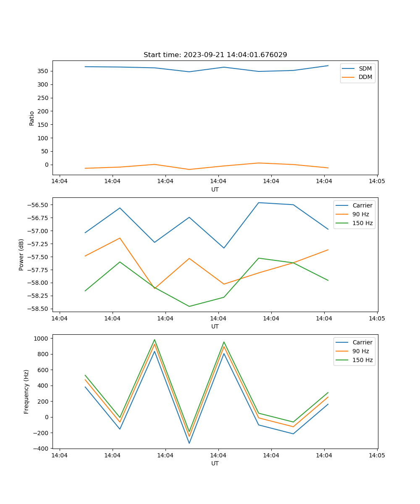This screenshot has height=504, width=420.
Task: Select Carrier legend label in Power plot
Action: pos(362,205)
